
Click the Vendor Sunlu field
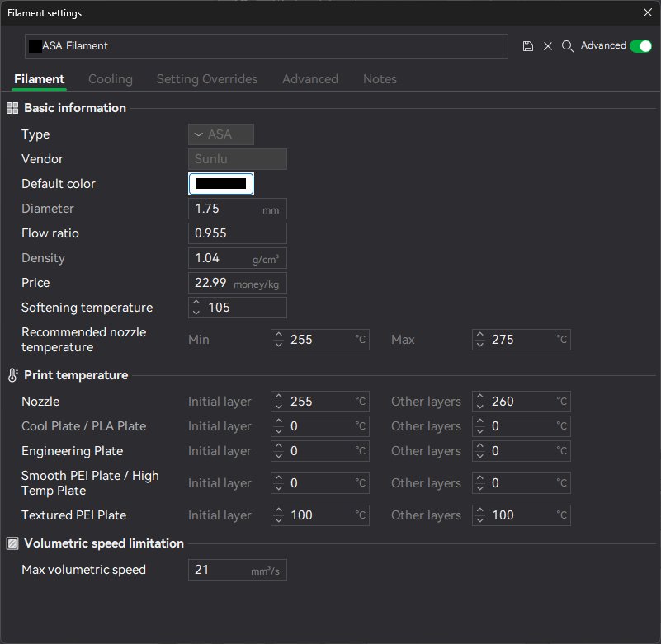point(238,159)
